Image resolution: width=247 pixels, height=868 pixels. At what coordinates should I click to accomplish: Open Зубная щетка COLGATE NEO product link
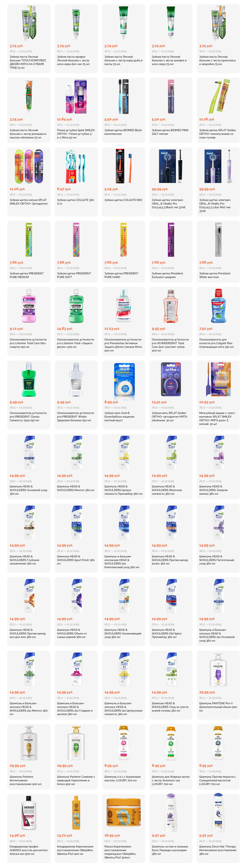tap(123, 200)
